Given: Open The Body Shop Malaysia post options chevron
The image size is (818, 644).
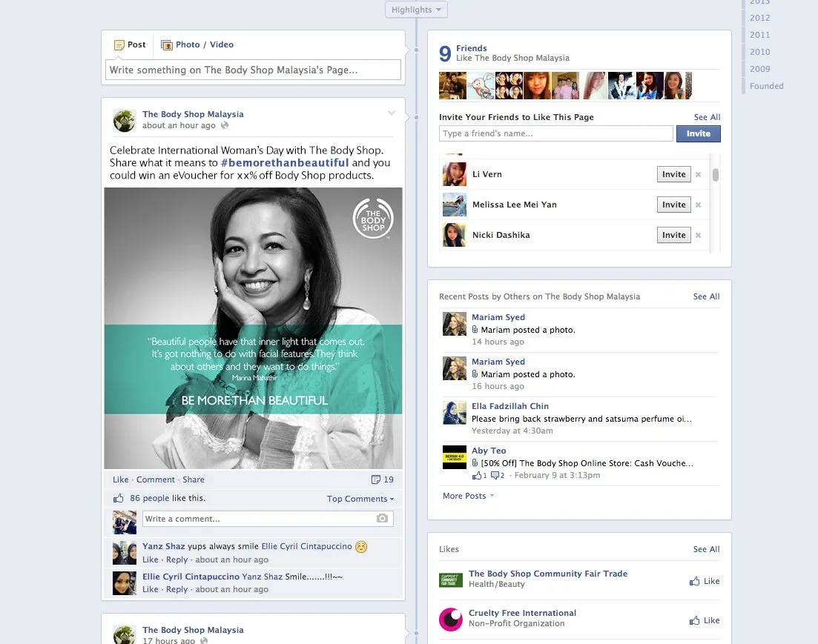Looking at the screenshot, I should click(x=392, y=113).
